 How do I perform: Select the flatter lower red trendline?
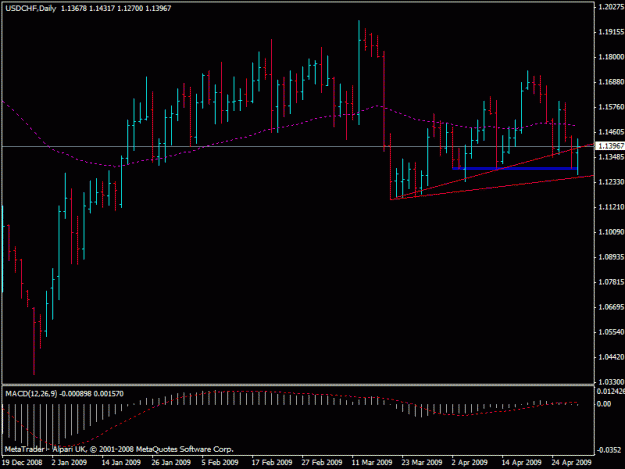click(x=492, y=188)
